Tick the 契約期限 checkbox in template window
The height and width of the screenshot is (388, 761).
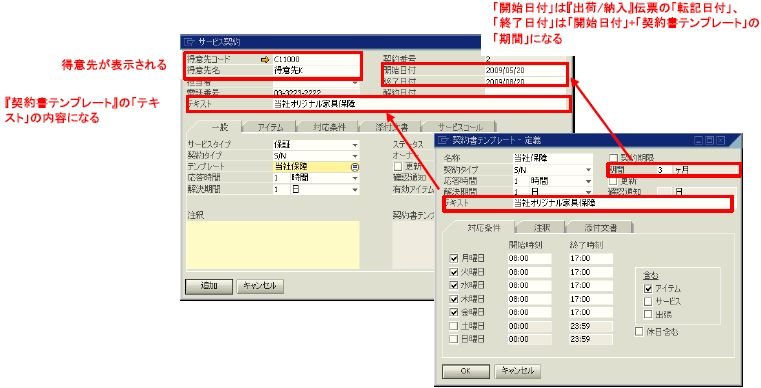[x=613, y=158]
